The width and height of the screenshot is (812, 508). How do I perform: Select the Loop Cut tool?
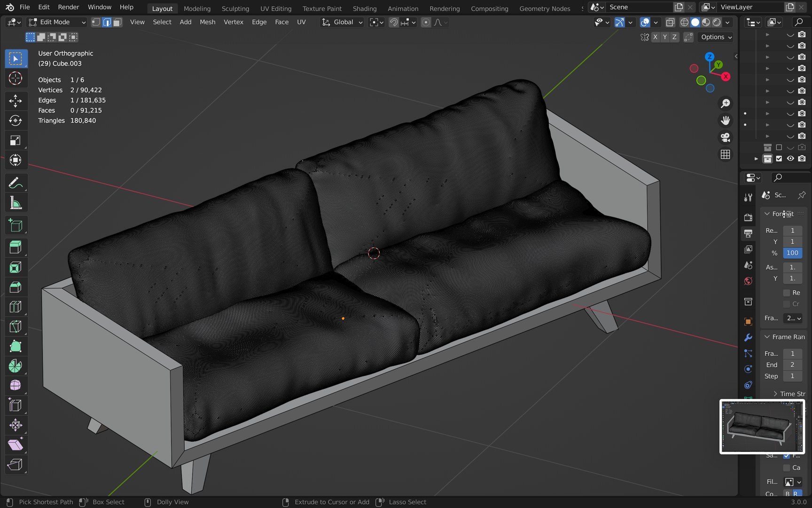(16, 307)
